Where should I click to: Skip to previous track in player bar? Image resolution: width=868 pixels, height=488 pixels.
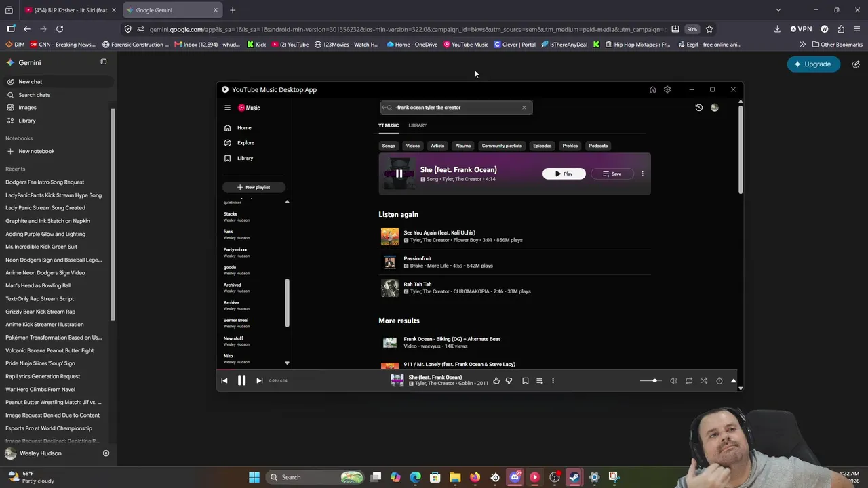[224, 381]
